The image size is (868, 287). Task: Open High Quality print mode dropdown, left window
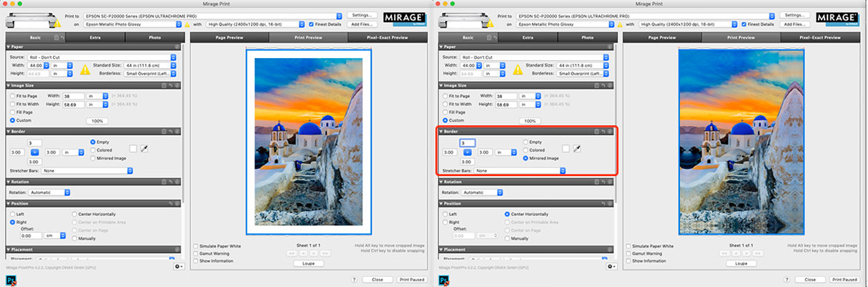click(254, 24)
